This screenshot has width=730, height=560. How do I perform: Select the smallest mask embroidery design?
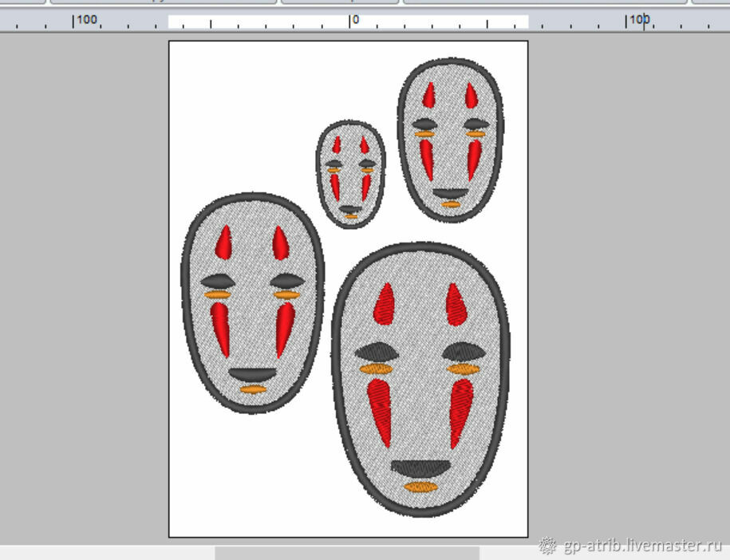[350, 175]
